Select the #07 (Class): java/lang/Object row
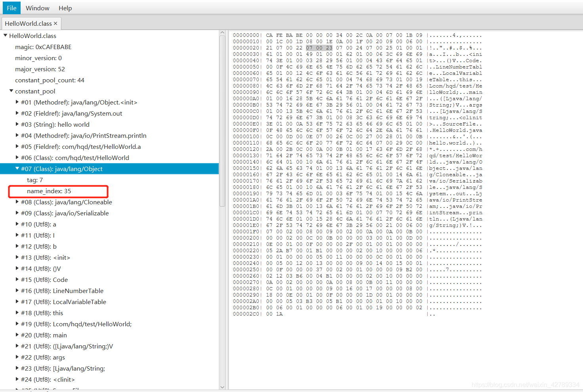 [x=109, y=169]
